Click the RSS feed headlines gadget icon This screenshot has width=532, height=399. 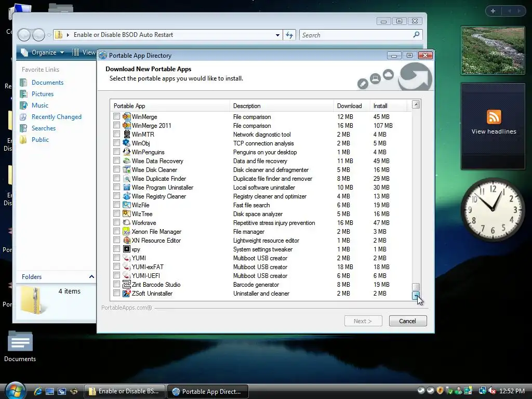pyautogui.click(x=494, y=117)
